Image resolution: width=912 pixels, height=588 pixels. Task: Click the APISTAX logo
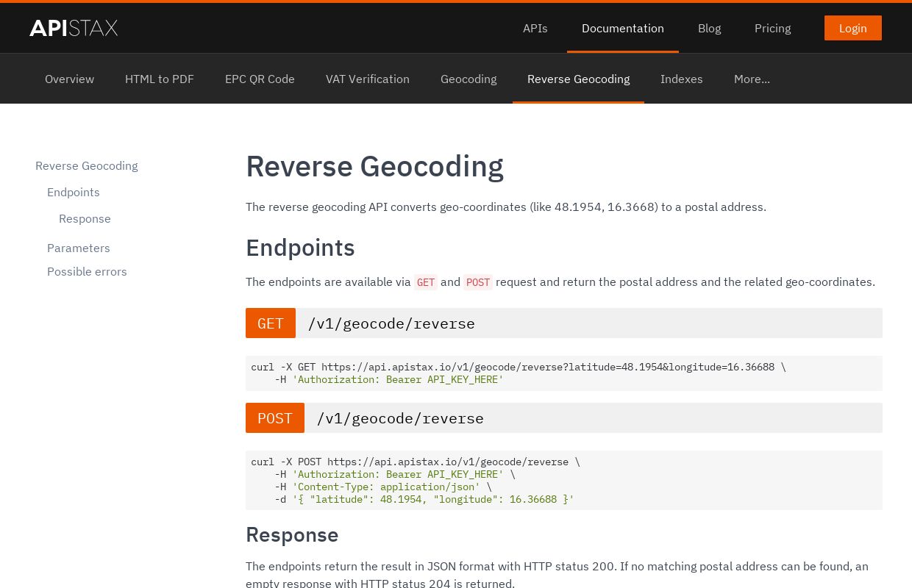point(74,28)
